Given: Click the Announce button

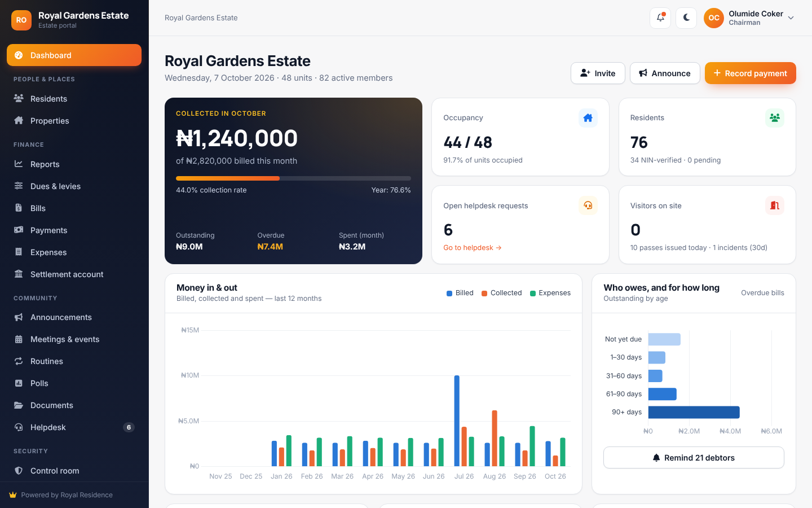Looking at the screenshot, I should (x=665, y=73).
